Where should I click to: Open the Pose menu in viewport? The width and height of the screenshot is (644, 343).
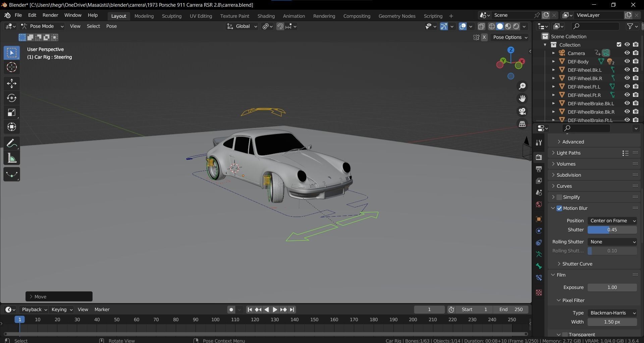tap(111, 26)
